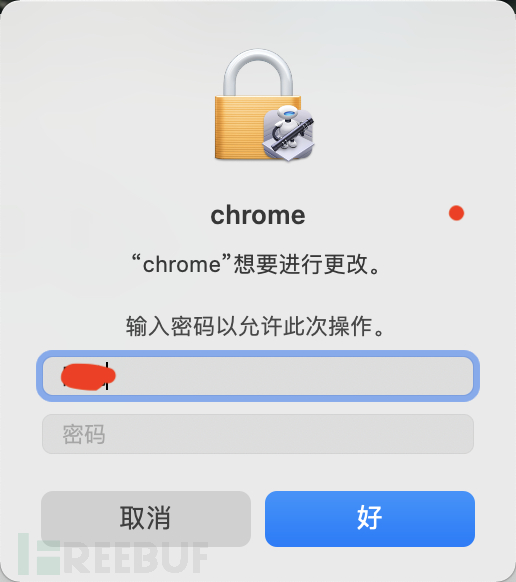
Task: Click the Automator robot badge icon
Action: 288,134
